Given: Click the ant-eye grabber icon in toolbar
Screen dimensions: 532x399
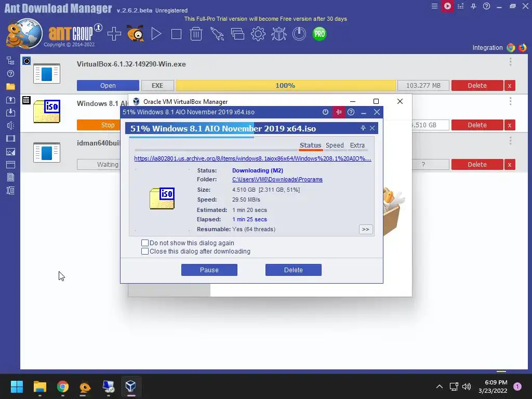Looking at the screenshot, I should [136, 34].
